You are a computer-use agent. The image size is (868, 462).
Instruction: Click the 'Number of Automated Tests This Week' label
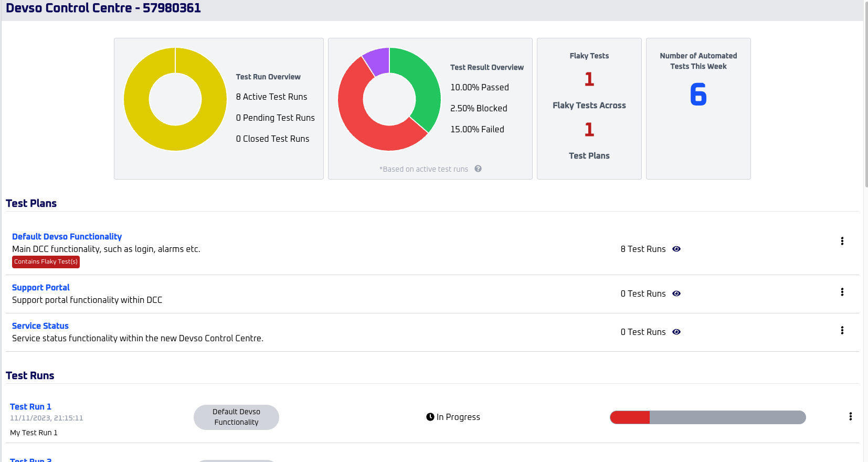tap(698, 61)
